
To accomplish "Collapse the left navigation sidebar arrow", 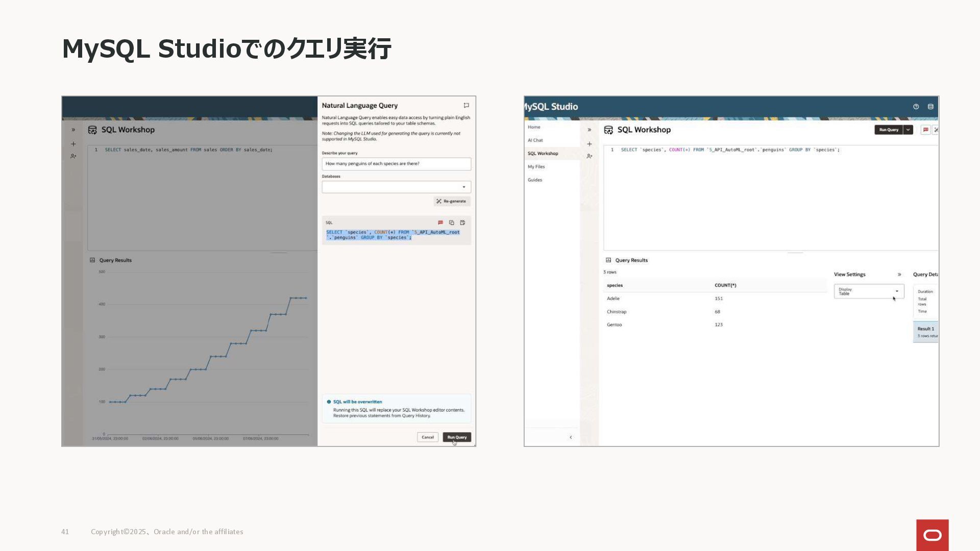I will tap(571, 437).
